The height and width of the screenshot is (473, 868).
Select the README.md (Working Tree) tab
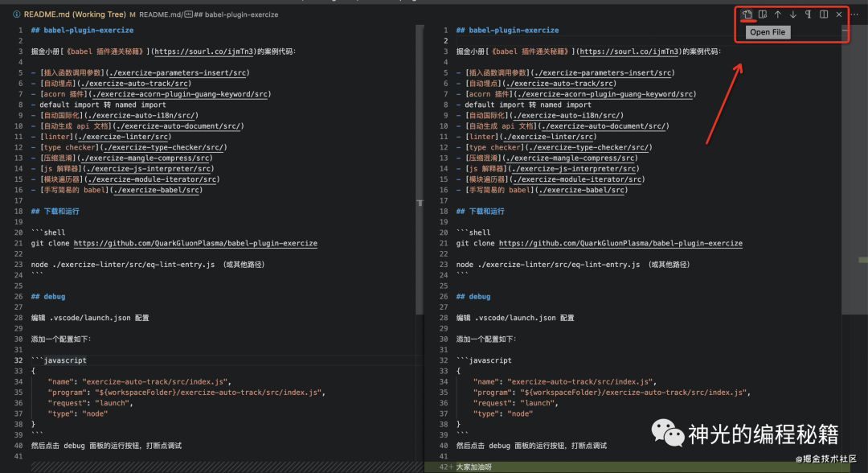tap(76, 14)
